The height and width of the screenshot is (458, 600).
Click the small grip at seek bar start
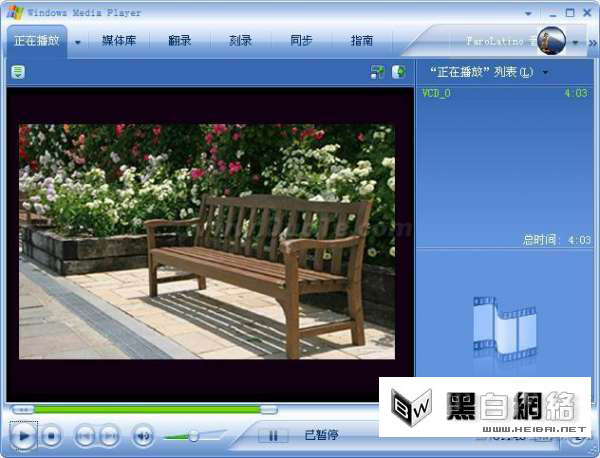[x=23, y=410]
